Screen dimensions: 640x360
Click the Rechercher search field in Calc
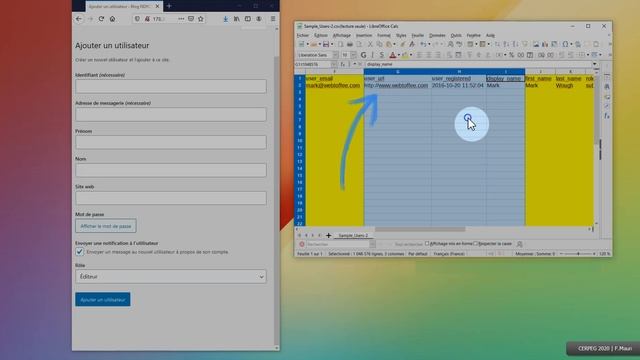tap(338, 244)
